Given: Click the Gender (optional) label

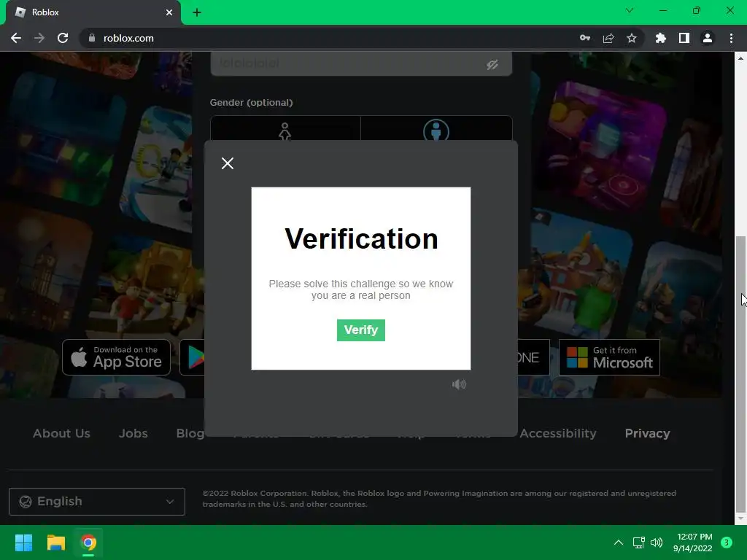Looking at the screenshot, I should pos(251,102).
